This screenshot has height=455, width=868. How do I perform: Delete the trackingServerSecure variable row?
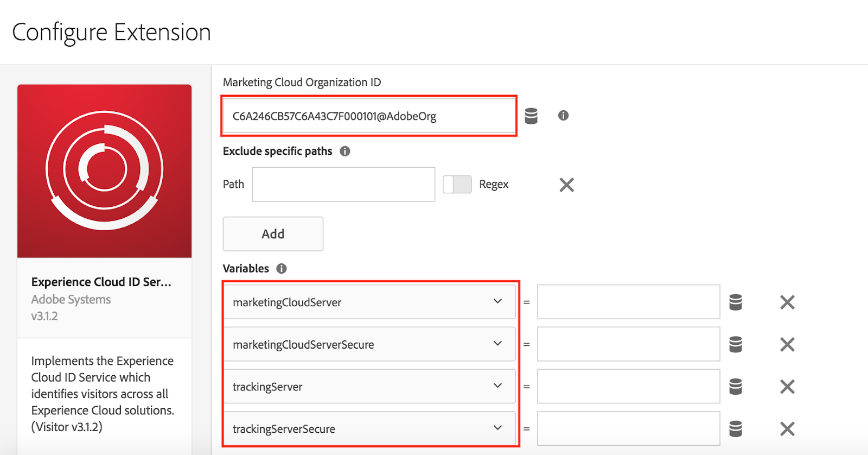787,429
